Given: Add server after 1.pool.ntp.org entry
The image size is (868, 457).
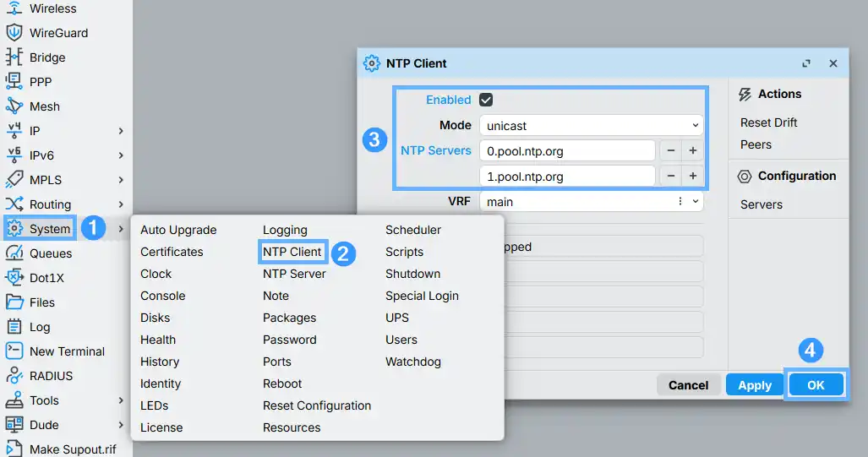Looking at the screenshot, I should (692, 176).
